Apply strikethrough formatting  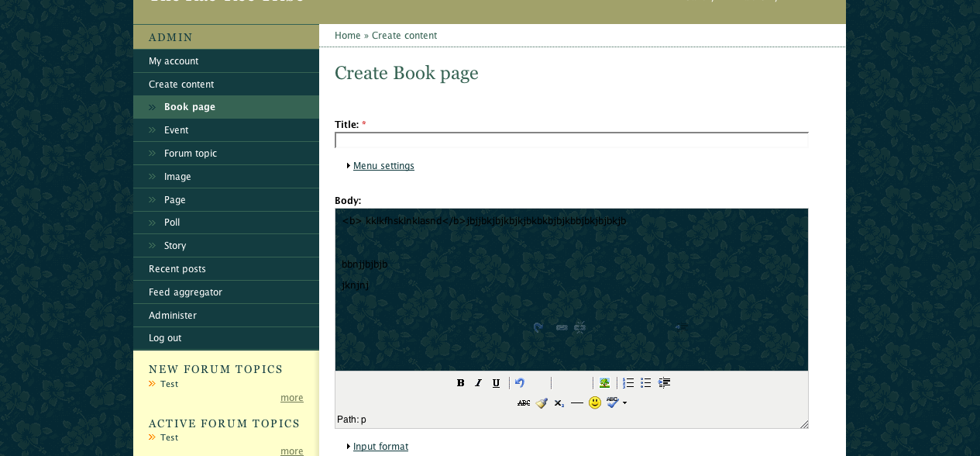coord(524,403)
